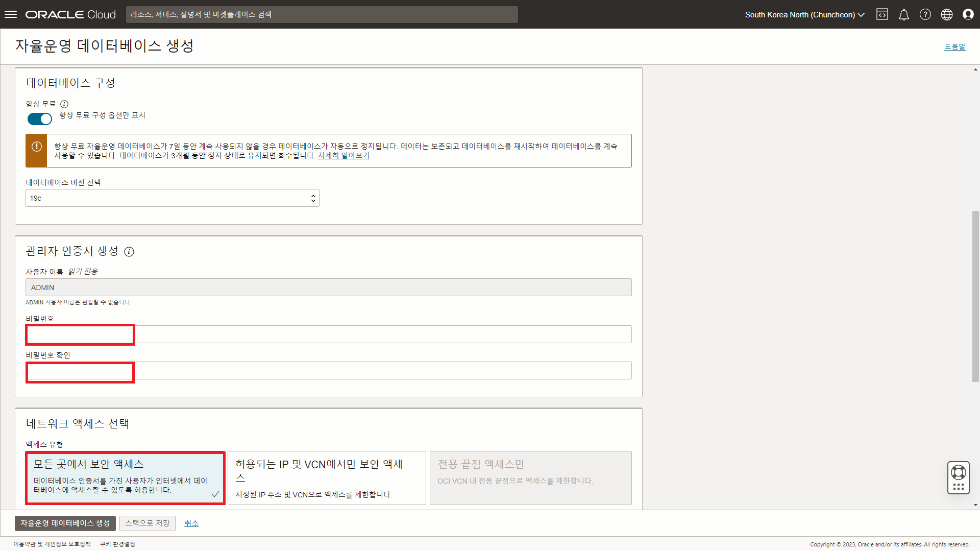Click the 취소 link
The width and height of the screenshot is (980, 551).
click(x=191, y=523)
